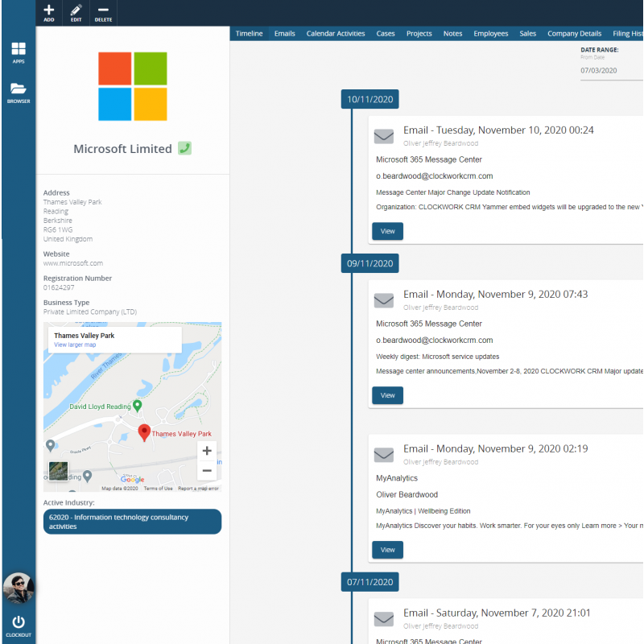Click Private Limited Company (LTD) text

(90, 312)
